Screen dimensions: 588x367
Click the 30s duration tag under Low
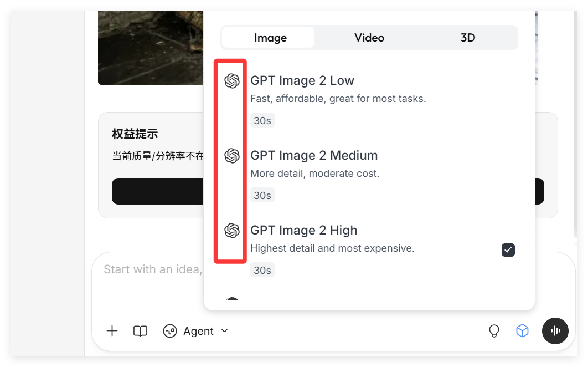click(x=262, y=120)
